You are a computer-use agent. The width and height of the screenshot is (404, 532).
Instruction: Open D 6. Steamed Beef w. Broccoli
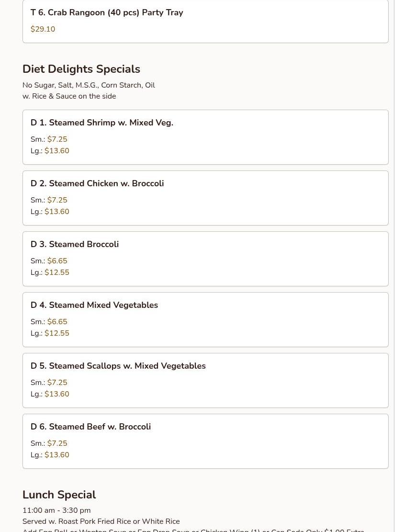[x=90, y=427]
